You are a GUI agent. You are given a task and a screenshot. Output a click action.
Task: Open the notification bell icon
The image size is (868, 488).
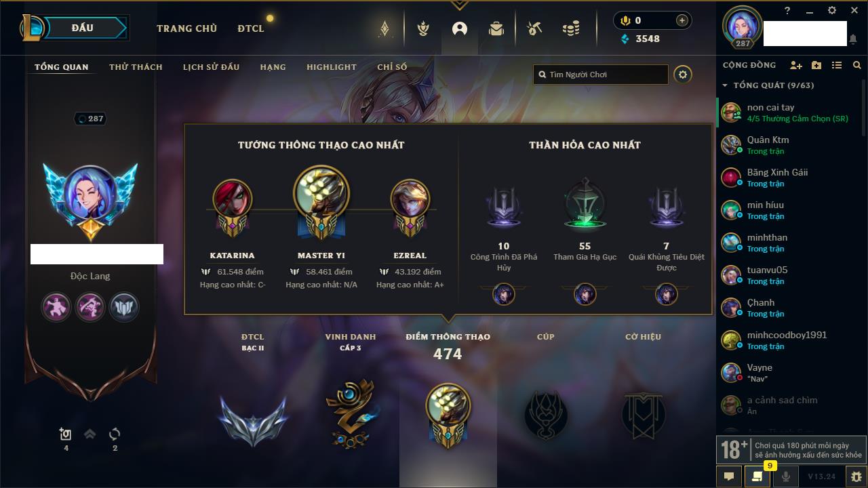852,39
